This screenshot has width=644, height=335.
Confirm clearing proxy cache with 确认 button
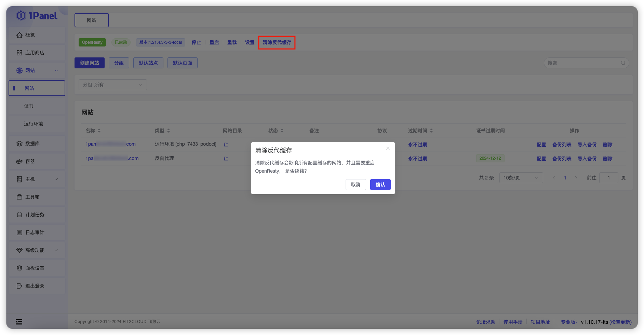380,184
